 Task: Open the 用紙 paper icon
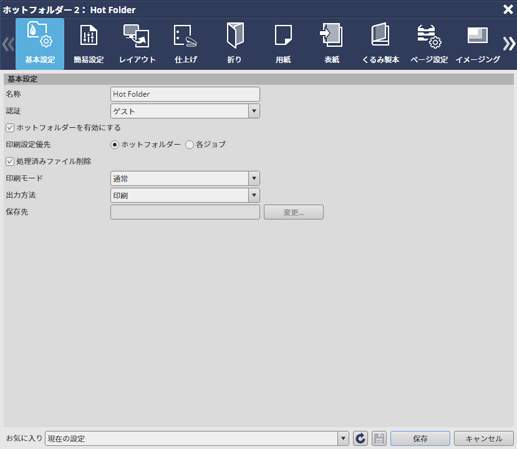pyautogui.click(x=283, y=44)
